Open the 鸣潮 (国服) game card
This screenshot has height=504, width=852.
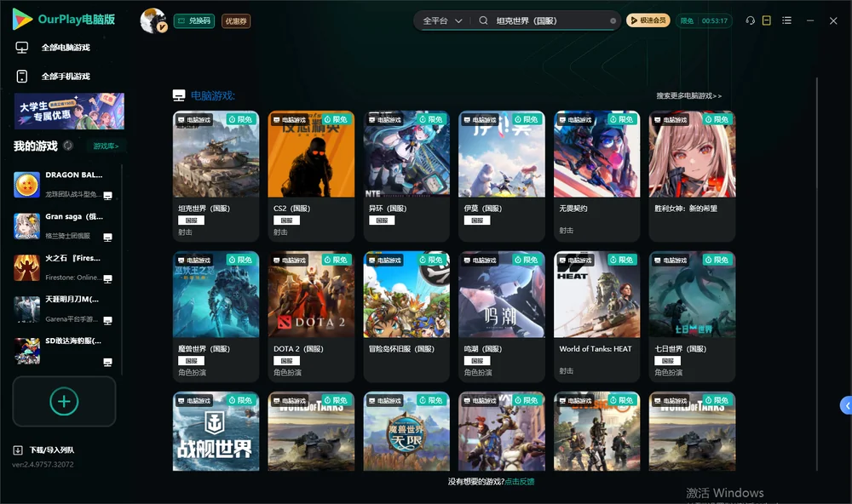502,316
